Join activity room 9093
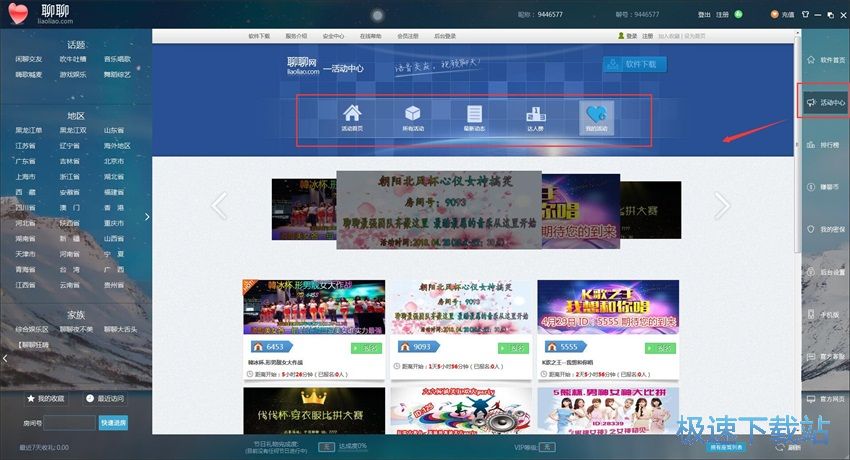 (513, 348)
